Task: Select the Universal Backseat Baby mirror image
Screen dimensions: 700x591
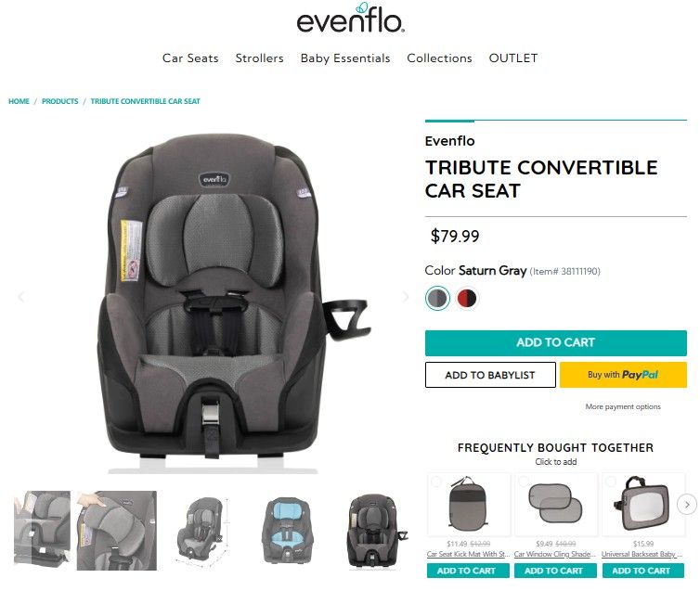Action: (642, 503)
